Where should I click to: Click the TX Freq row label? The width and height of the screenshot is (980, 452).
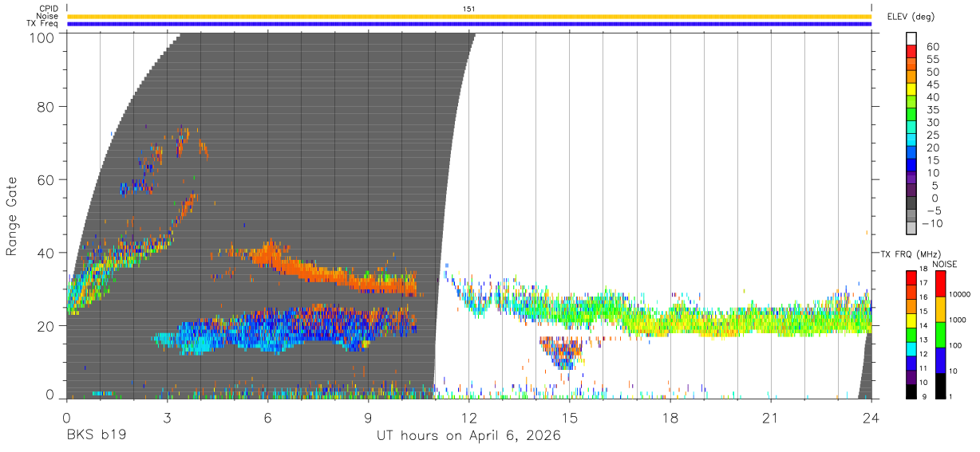[x=42, y=24]
